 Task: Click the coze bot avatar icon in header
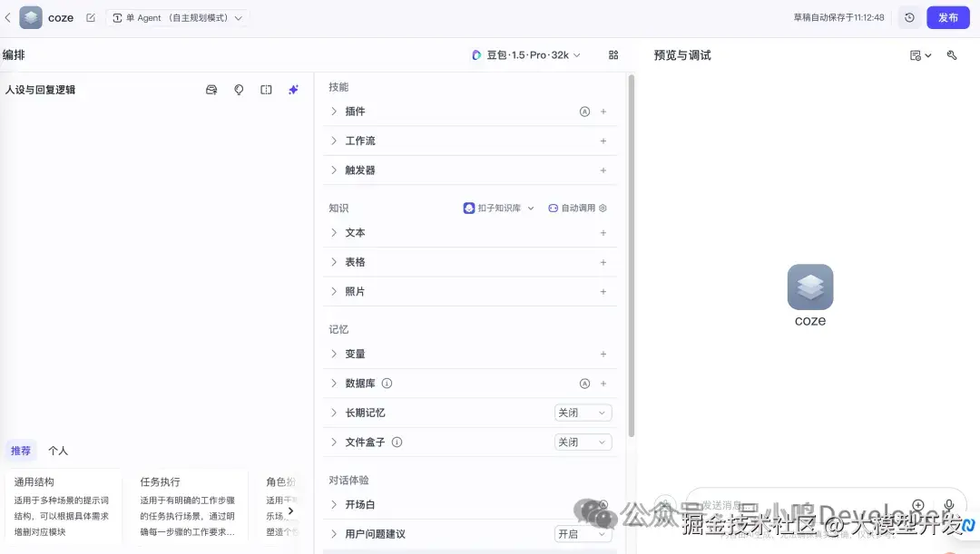pyautogui.click(x=31, y=17)
